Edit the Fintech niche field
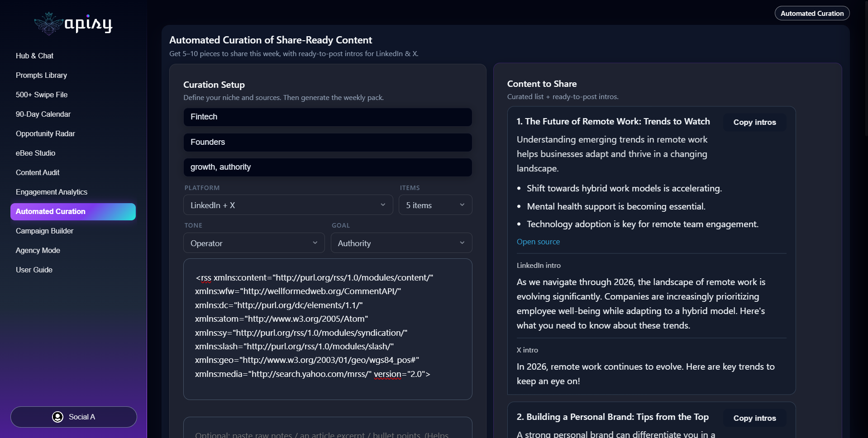 tap(328, 117)
